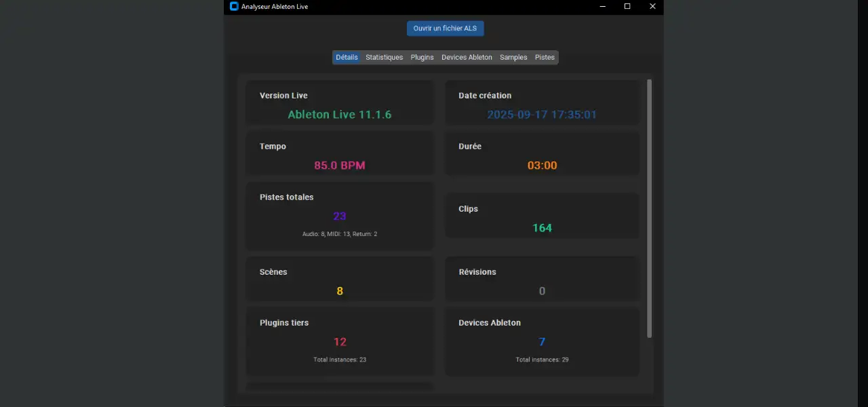
Task: Click the Ableton Live 11.1.6 version value
Action: click(340, 115)
